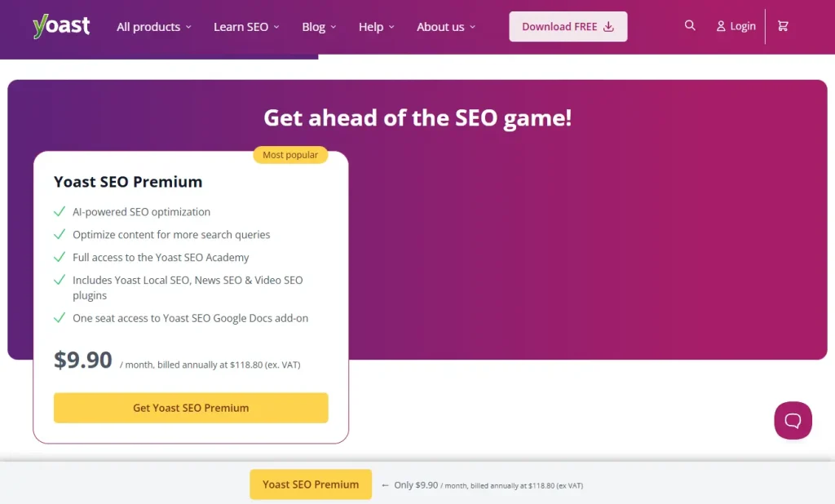Screen dimensions: 835x504
Task: Expand the All products dropdown
Action: 152,26
